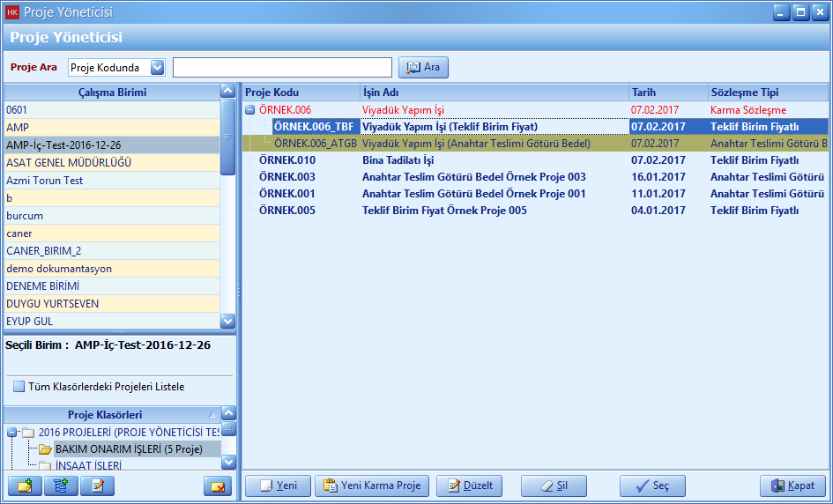Confirm selection with the Seç button

pos(652,485)
